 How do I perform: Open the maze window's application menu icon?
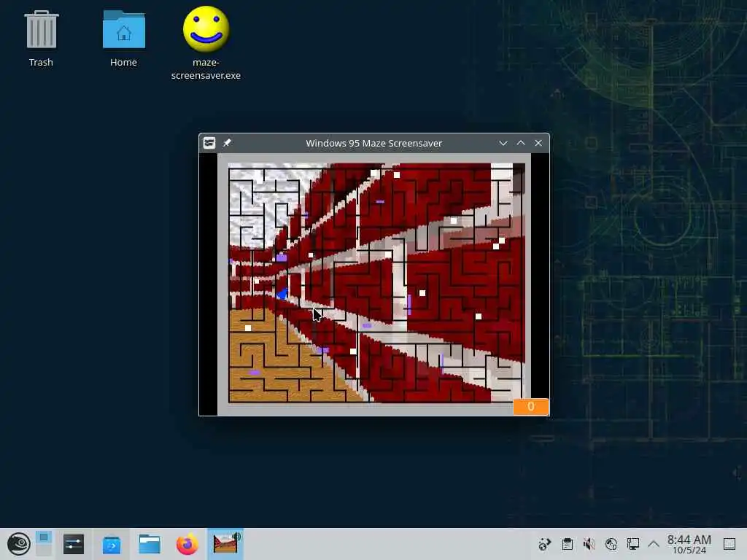[x=209, y=143]
